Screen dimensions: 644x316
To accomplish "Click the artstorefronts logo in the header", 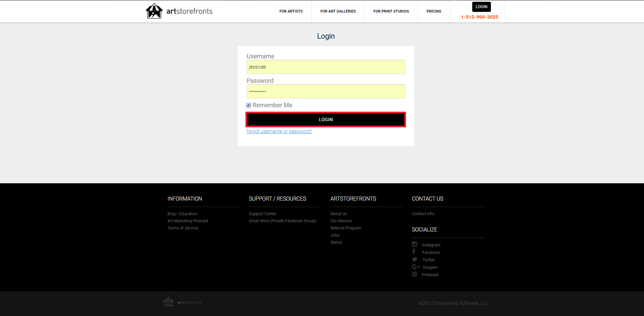I will [179, 11].
